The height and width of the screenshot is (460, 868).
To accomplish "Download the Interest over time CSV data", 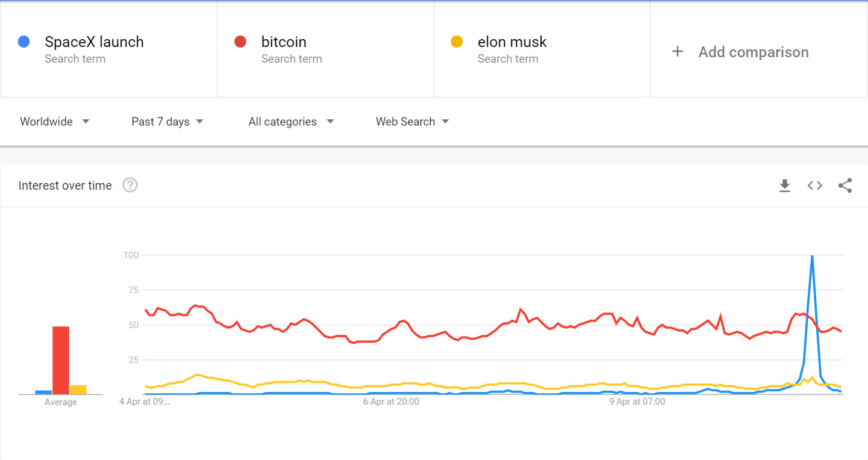I will click(784, 185).
